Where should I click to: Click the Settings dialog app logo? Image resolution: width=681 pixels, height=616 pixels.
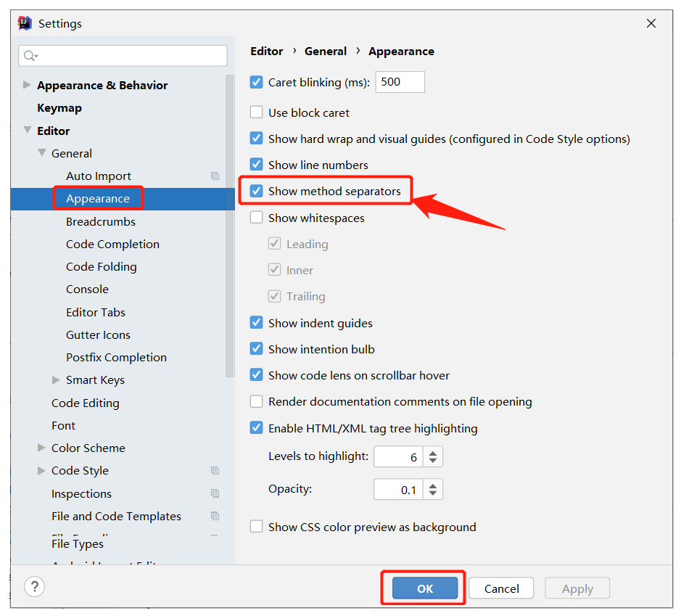[22, 22]
